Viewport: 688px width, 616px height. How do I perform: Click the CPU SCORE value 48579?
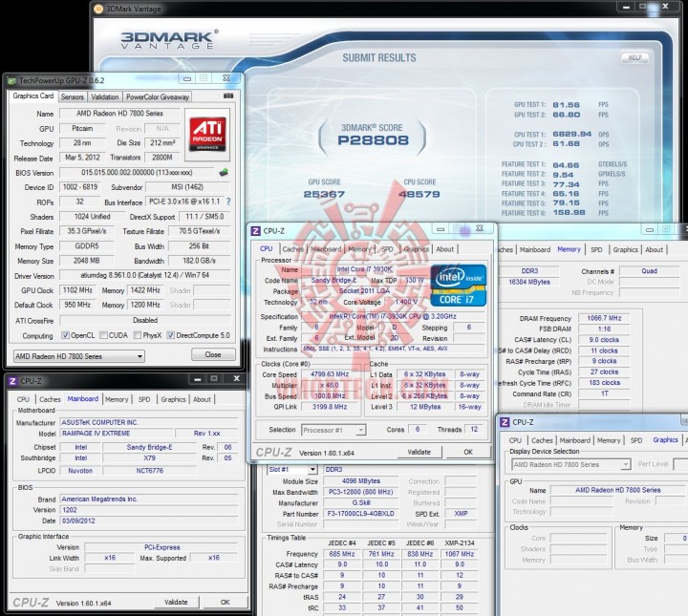click(419, 194)
